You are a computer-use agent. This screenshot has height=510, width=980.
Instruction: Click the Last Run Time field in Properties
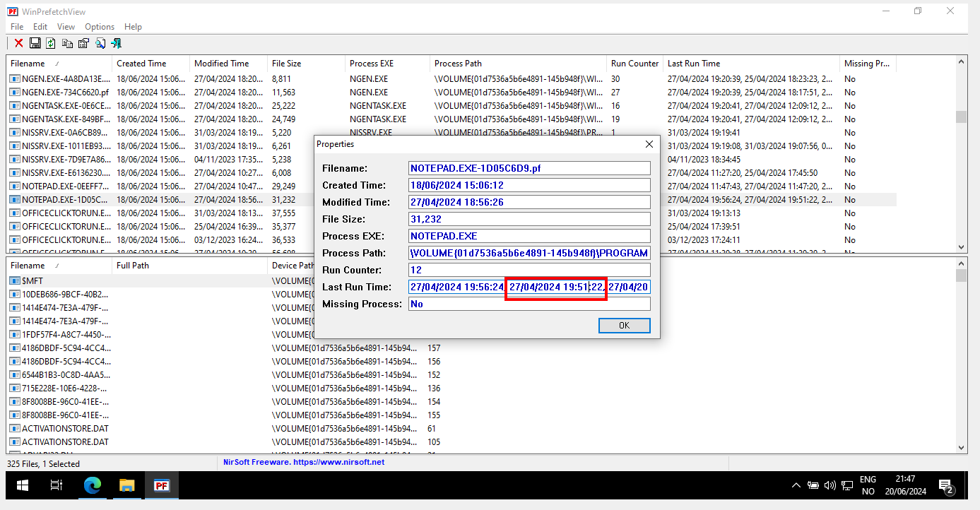pyautogui.click(x=529, y=287)
